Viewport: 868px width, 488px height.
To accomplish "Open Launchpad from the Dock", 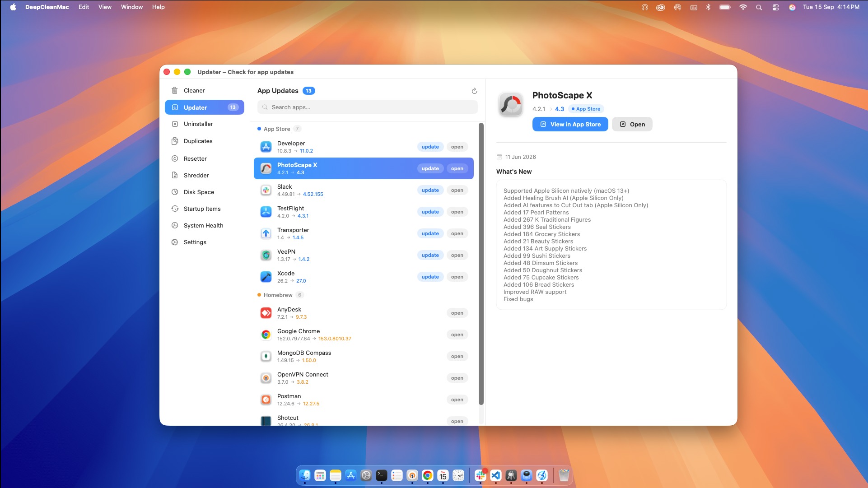I will pos(320,475).
